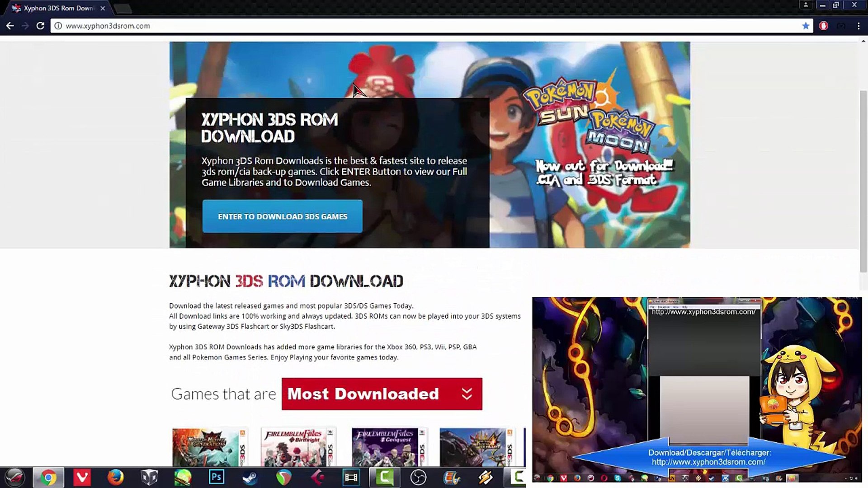This screenshot has width=868, height=488.
Task: Open the Fire Emblem Fates Conquest cover
Action: click(390, 447)
